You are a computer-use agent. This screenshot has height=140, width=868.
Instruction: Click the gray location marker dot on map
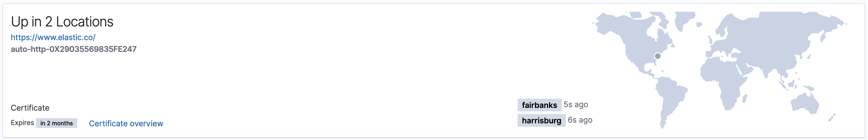click(657, 56)
